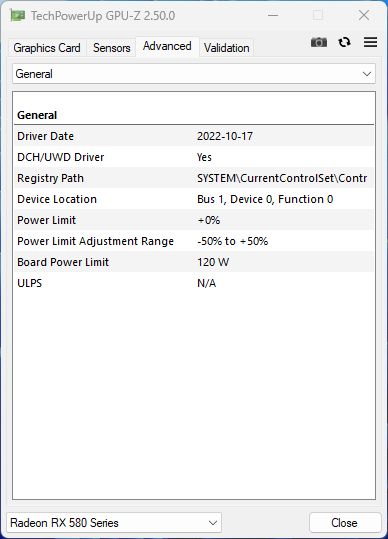Switch to the Sensors tab
Image resolution: width=388 pixels, height=539 pixels.
click(x=112, y=48)
